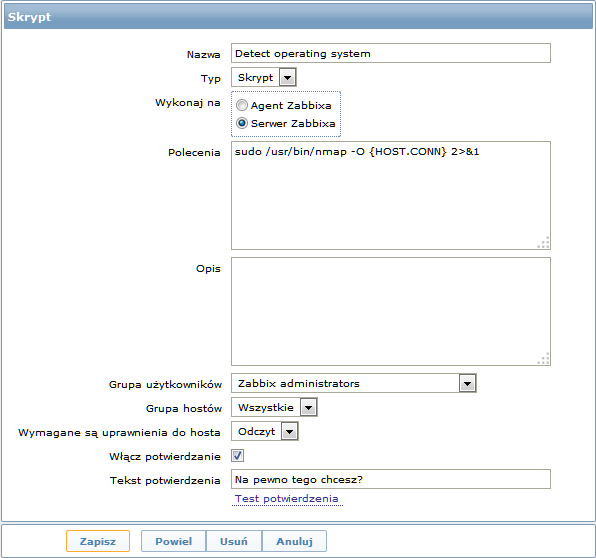Clone script using Powiel button

click(173, 541)
